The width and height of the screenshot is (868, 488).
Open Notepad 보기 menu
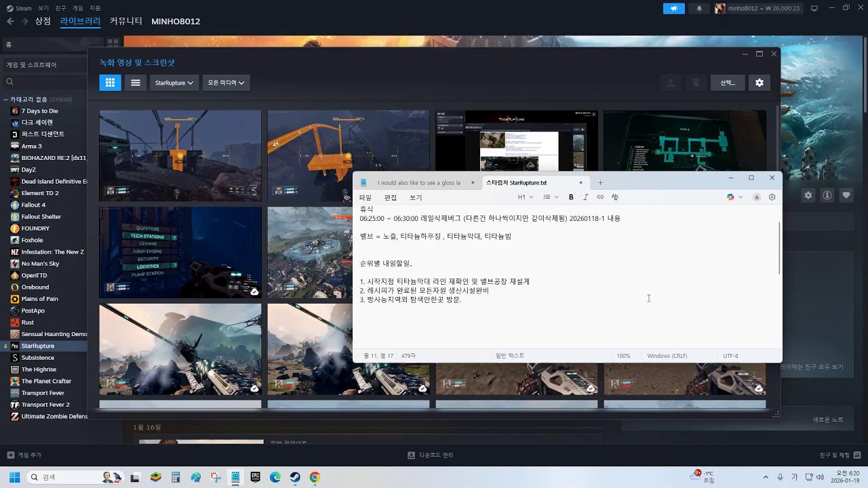[x=416, y=197]
